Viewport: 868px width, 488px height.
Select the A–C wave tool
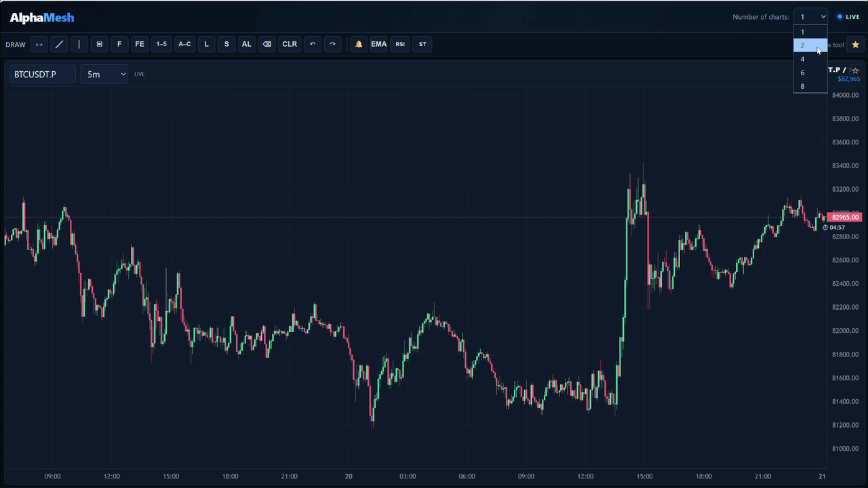tap(184, 44)
